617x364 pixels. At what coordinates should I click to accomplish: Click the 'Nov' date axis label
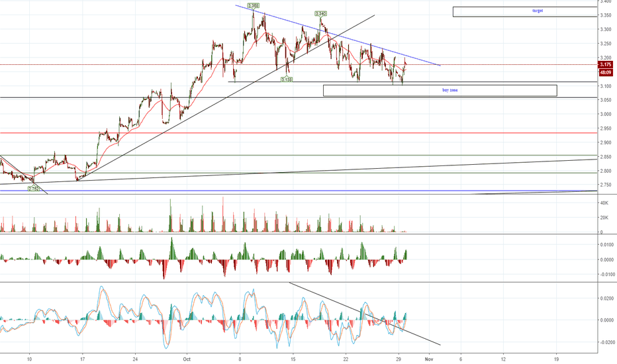point(429,359)
